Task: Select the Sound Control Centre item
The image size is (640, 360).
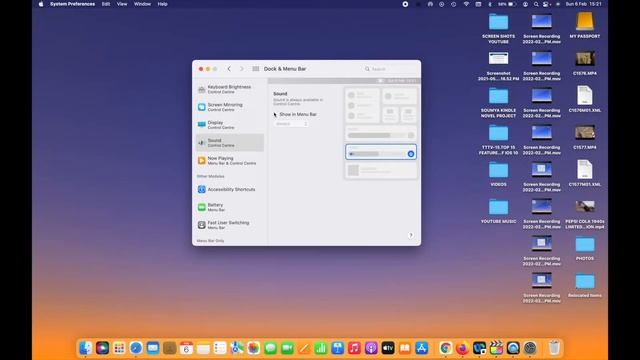Action: (230, 142)
